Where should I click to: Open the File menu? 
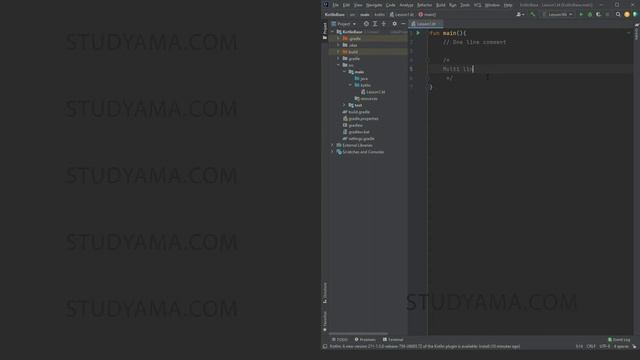coord(336,5)
